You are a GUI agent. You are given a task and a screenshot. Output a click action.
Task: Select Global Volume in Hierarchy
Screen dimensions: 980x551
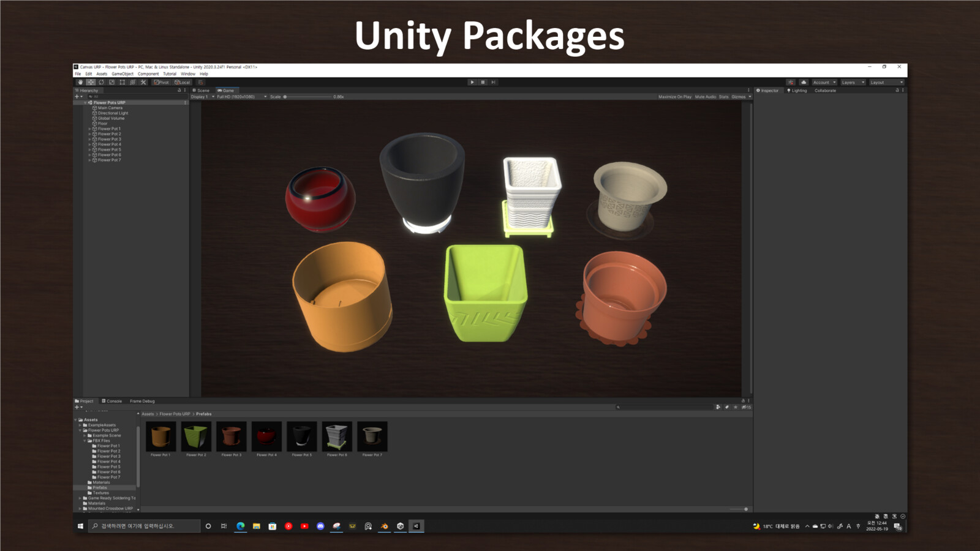click(111, 118)
